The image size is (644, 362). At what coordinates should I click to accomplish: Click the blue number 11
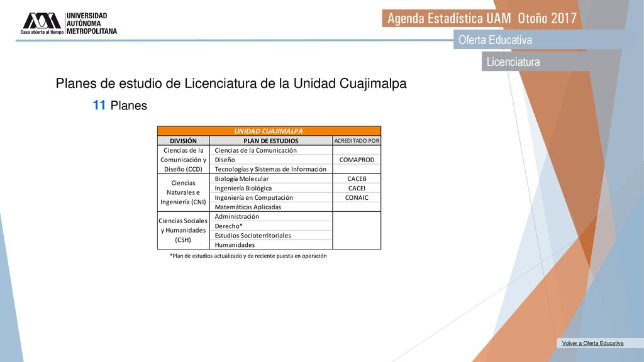(x=99, y=105)
